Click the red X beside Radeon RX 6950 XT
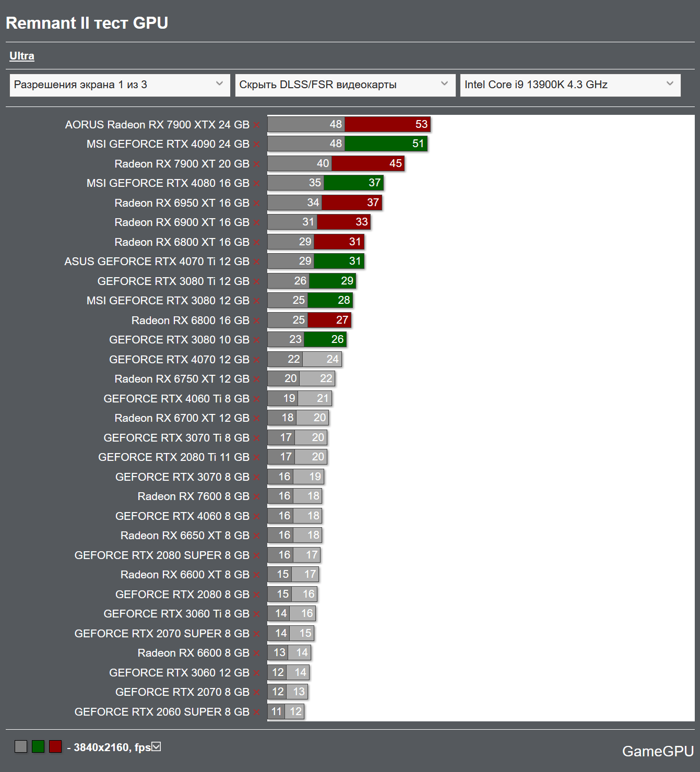 [256, 204]
